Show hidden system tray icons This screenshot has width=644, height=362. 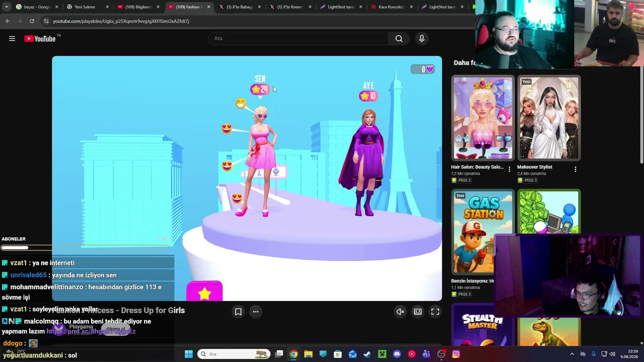click(572, 354)
